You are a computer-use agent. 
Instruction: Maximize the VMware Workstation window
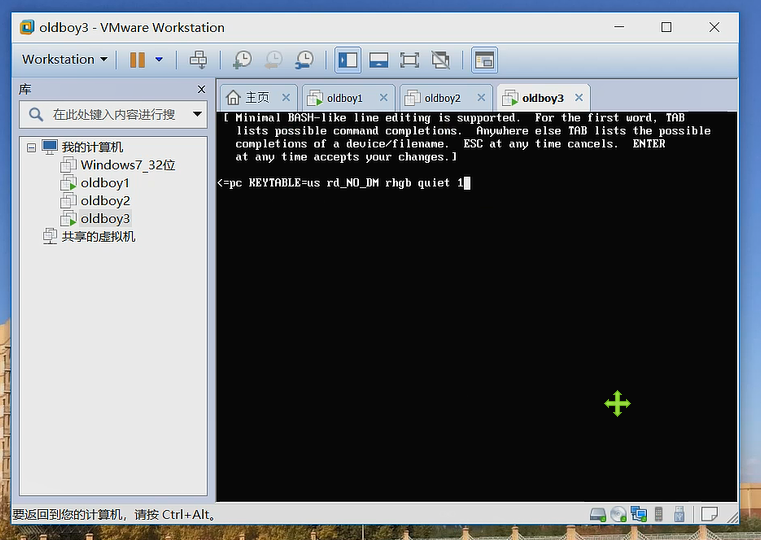click(x=666, y=27)
